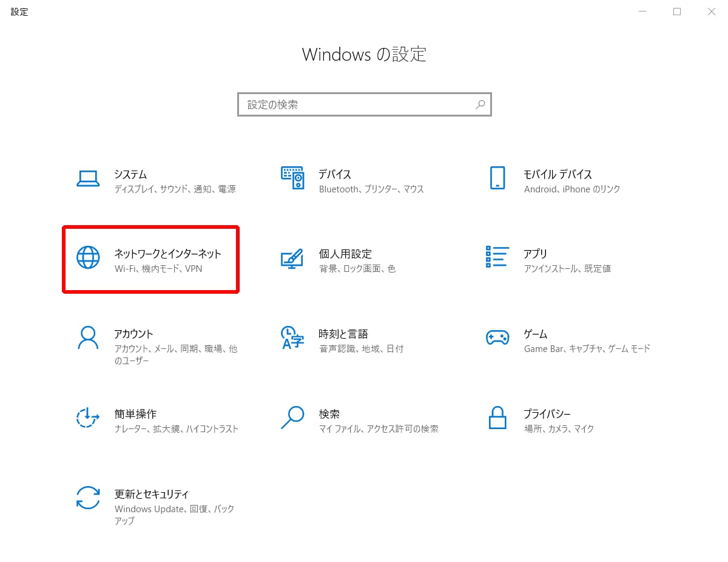Image resolution: width=728 pixels, height=562 pixels.
Task: Click the 時刻と言語 title text
Action: point(343,334)
